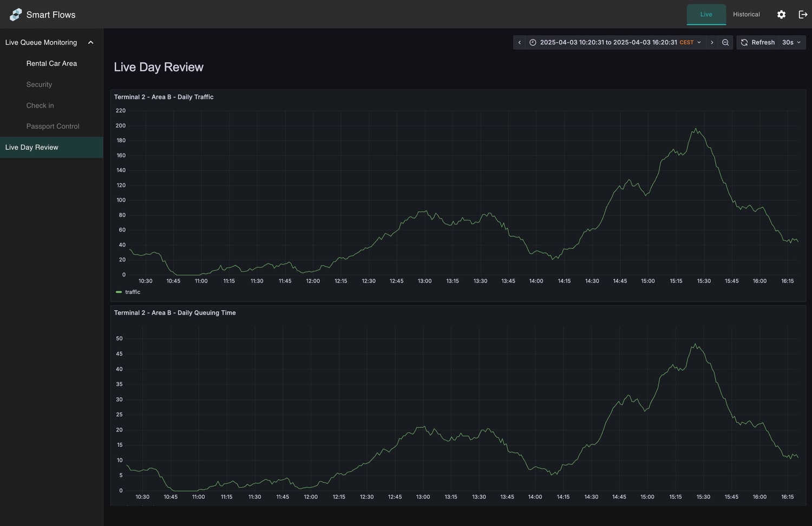Click the refresh arrows icon
This screenshot has width=812, height=526.
[744, 43]
